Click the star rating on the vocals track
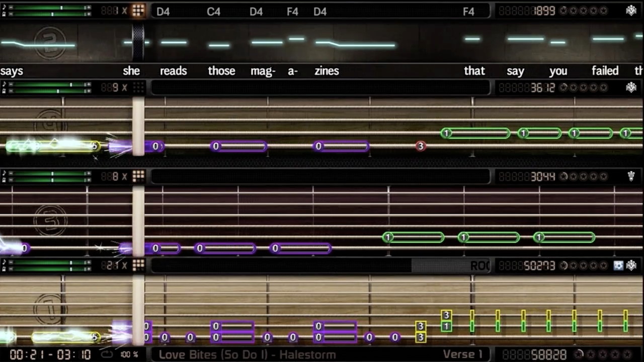This screenshot has height=362, width=644. pyautogui.click(x=584, y=11)
